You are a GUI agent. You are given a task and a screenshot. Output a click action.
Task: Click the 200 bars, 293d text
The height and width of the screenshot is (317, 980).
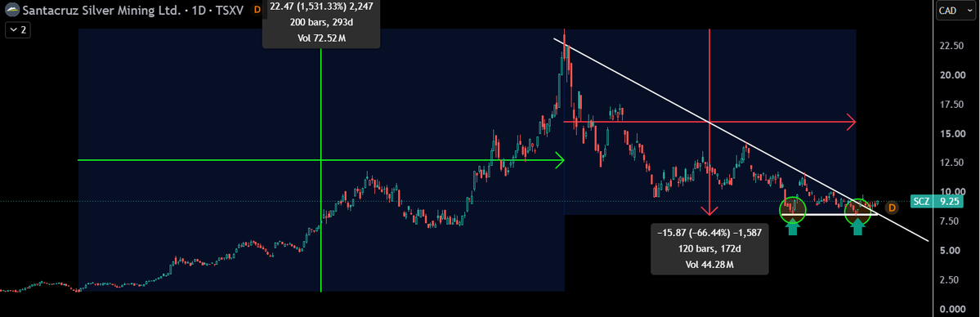[320, 22]
